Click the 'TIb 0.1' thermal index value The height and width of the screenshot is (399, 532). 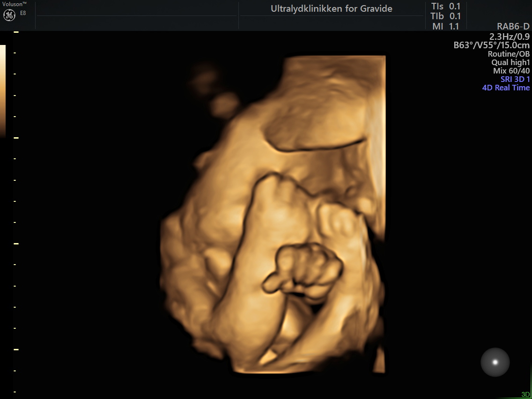tap(445, 16)
